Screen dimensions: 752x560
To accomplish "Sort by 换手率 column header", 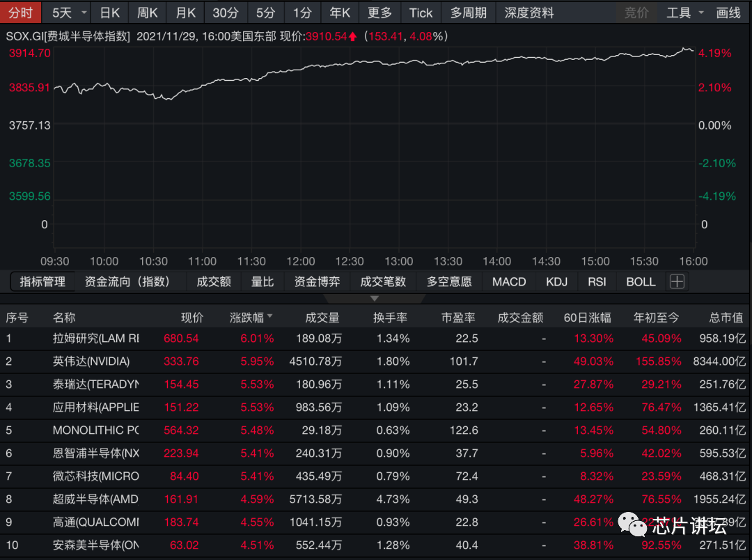I will [x=391, y=317].
